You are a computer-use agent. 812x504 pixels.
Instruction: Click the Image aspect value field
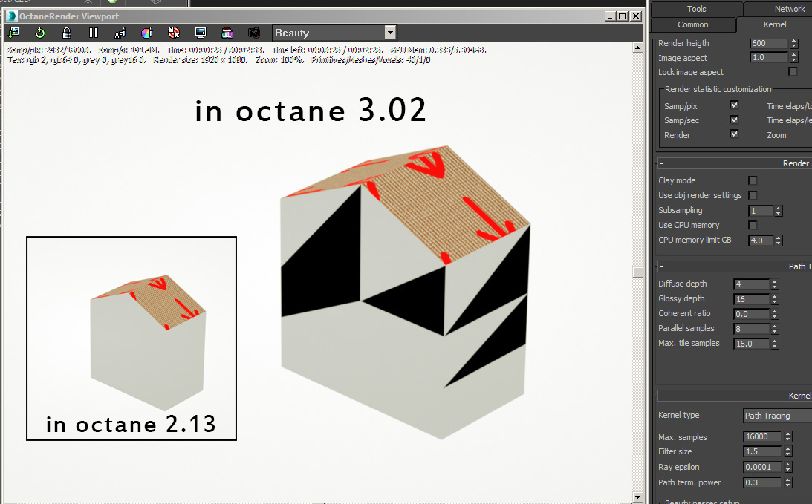[x=770, y=57]
